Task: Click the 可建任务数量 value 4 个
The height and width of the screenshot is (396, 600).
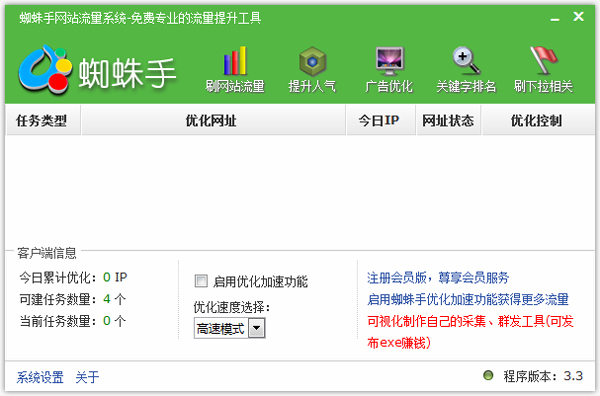Action: [x=114, y=299]
